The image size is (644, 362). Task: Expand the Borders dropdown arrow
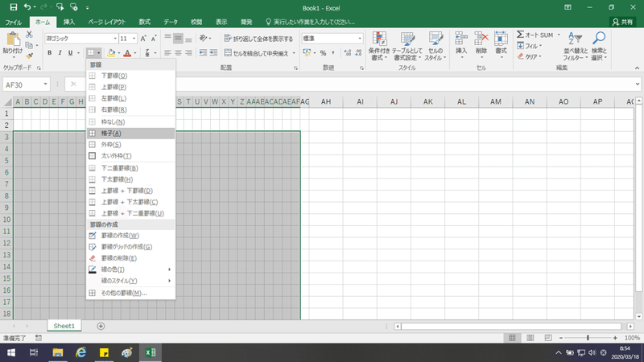click(x=98, y=53)
